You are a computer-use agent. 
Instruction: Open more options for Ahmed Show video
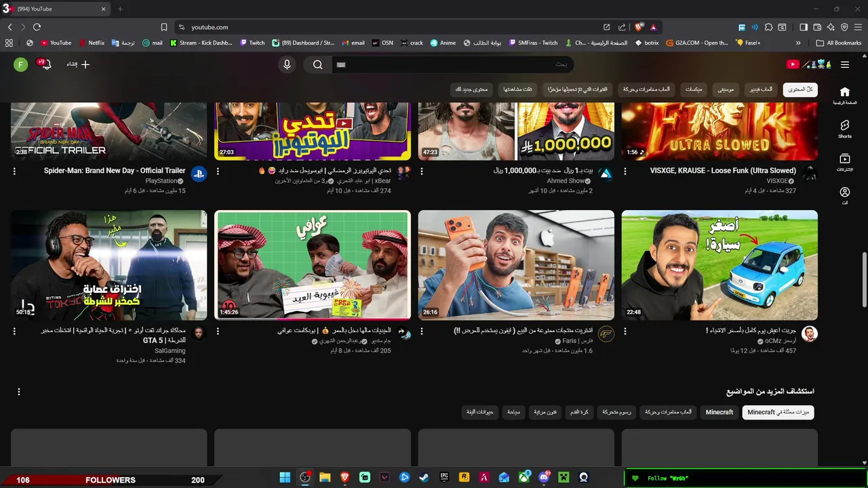coord(422,171)
